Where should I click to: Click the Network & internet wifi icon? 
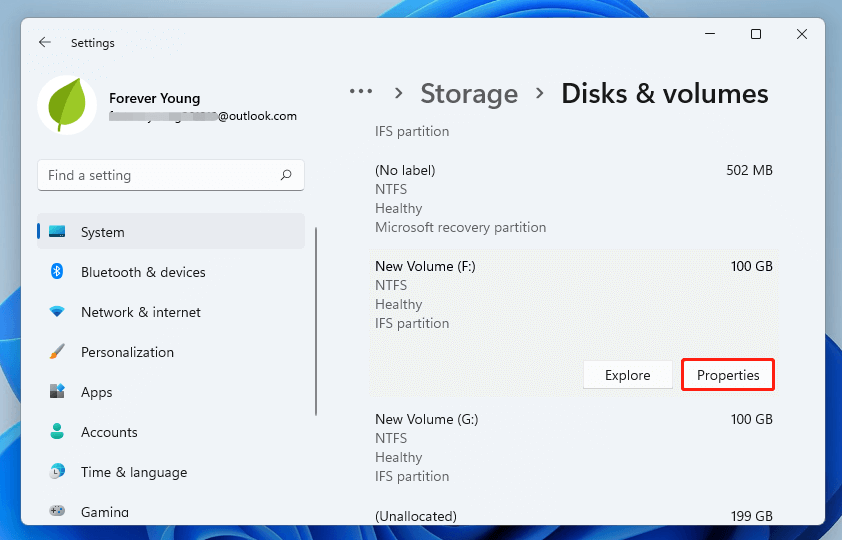click(58, 312)
